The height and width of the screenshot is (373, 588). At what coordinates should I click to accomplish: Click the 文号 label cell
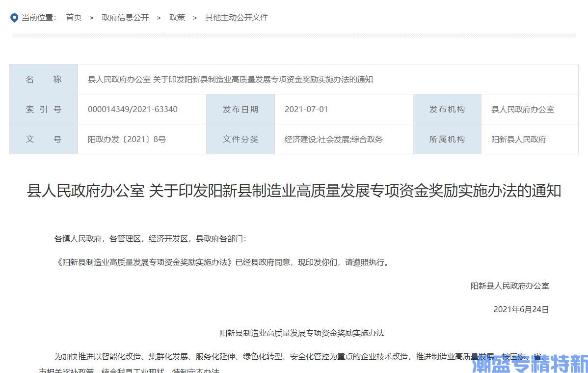point(44,140)
